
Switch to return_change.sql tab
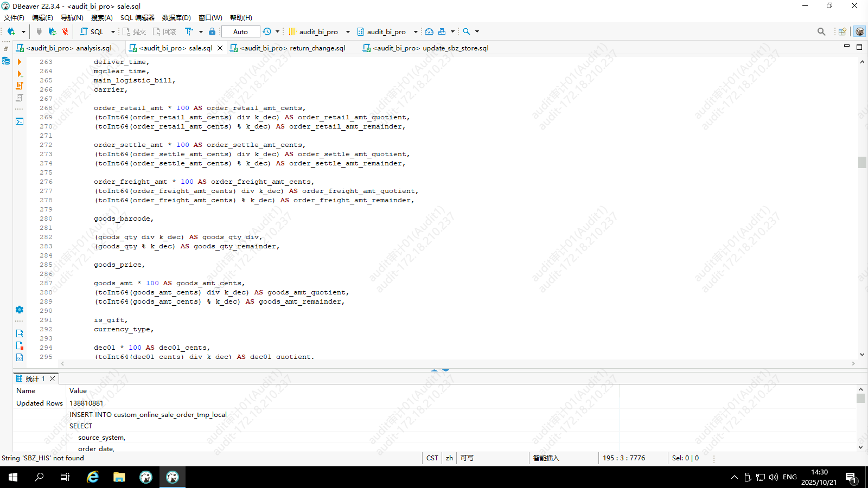click(292, 48)
